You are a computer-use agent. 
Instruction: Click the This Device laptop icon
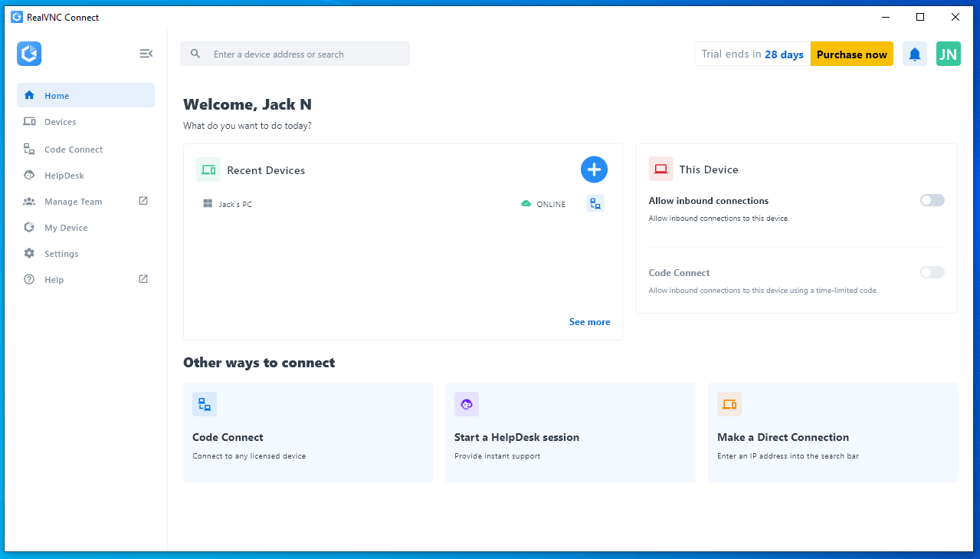pyautogui.click(x=661, y=169)
